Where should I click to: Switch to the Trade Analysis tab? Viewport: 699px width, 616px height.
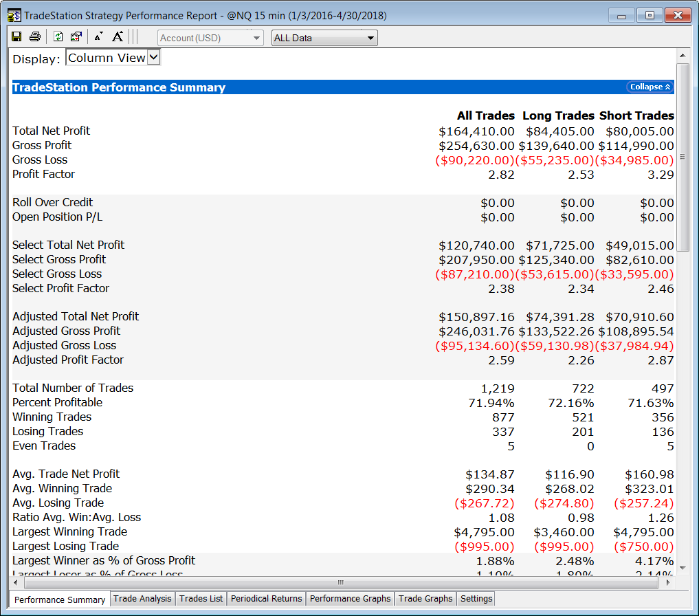click(142, 599)
